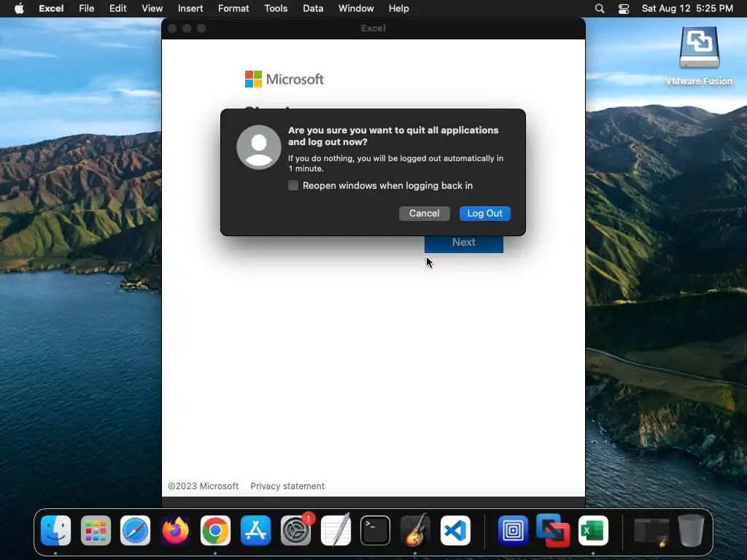Open Spotlight search in menu bar
Screen dimensions: 747x560
[x=600, y=9]
